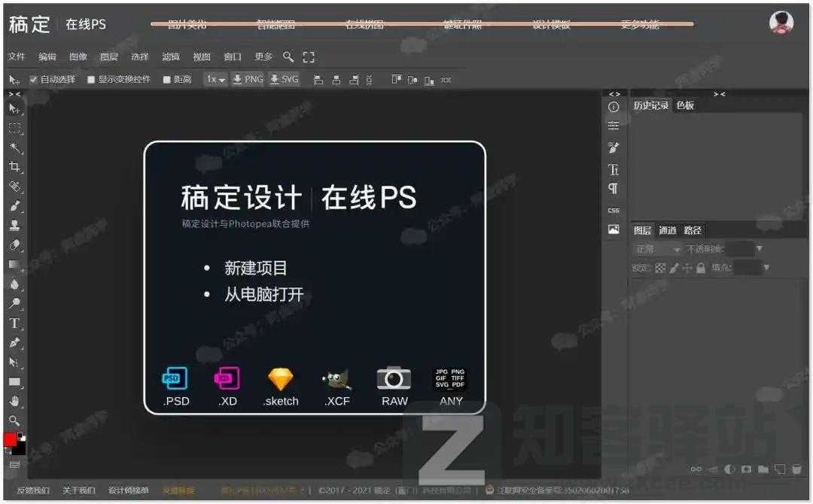Switch to the 通道 tab
The width and height of the screenshot is (813, 504).
(x=667, y=230)
